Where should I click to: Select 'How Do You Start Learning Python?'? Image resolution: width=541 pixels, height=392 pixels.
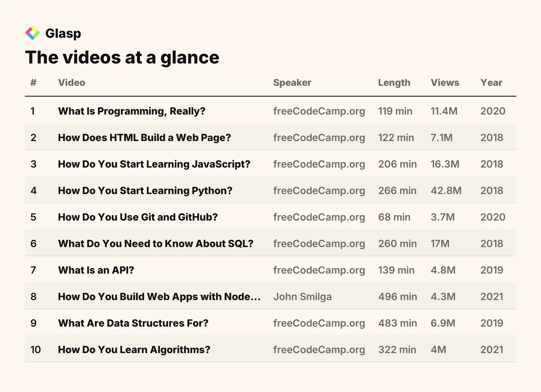tap(145, 191)
